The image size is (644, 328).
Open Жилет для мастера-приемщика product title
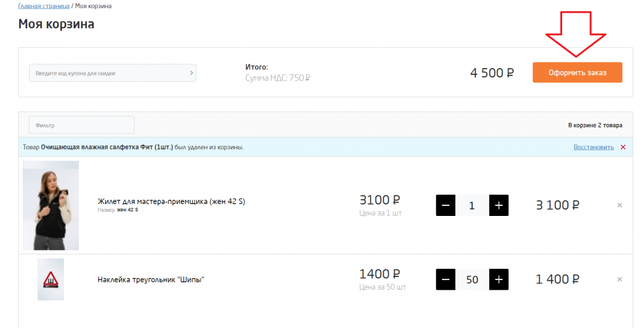pyautogui.click(x=171, y=201)
